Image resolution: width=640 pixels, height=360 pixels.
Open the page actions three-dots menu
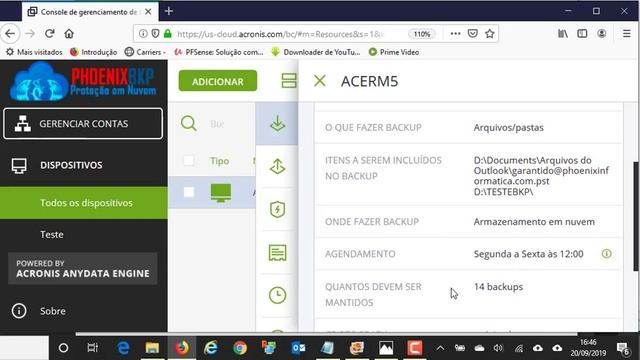[x=455, y=33]
